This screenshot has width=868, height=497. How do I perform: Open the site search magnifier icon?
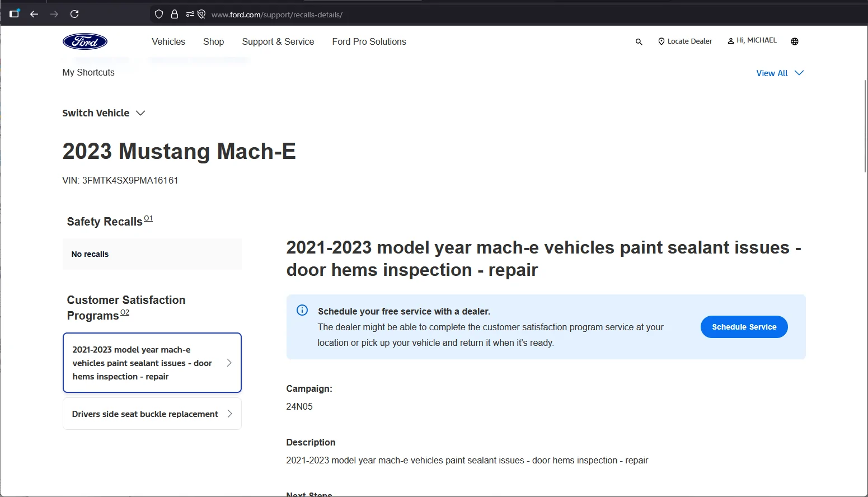click(639, 41)
